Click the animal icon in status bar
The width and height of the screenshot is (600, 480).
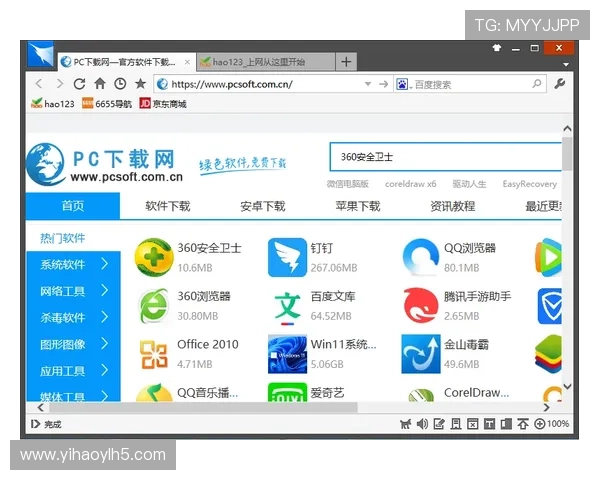click(x=405, y=424)
